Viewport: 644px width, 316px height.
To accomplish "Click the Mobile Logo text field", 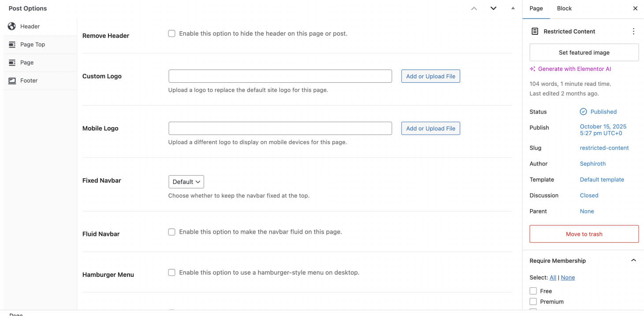I will tap(280, 129).
